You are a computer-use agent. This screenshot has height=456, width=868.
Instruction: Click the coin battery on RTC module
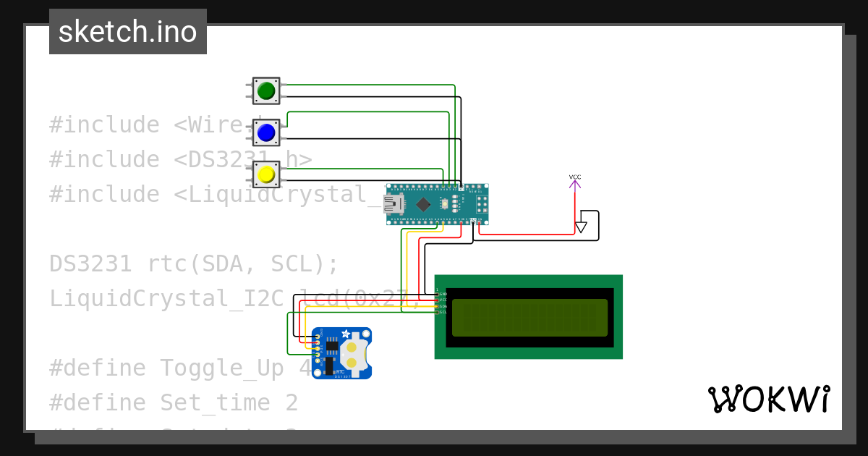point(352,355)
